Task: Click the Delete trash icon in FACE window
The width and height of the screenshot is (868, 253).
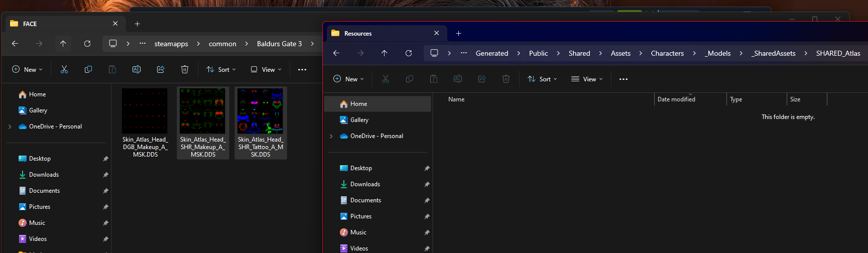Action: 185,69
